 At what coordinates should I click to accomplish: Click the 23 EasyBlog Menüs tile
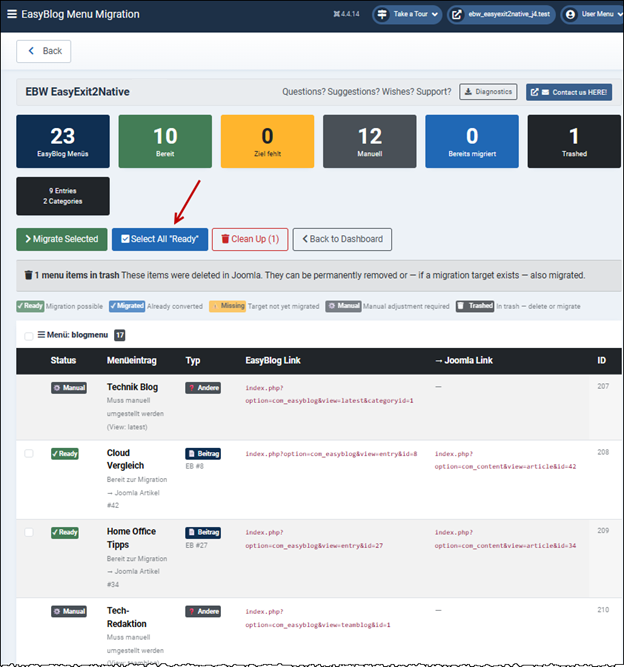pyautogui.click(x=63, y=141)
